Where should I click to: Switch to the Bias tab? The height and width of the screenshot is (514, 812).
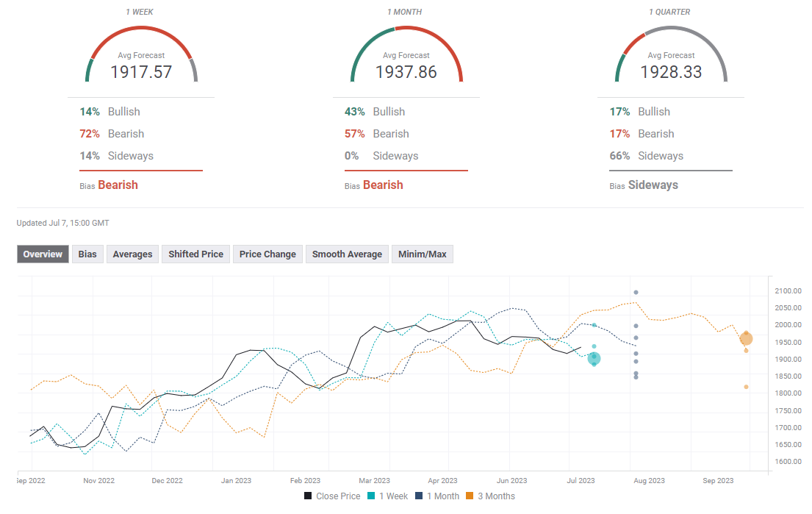[x=87, y=254]
